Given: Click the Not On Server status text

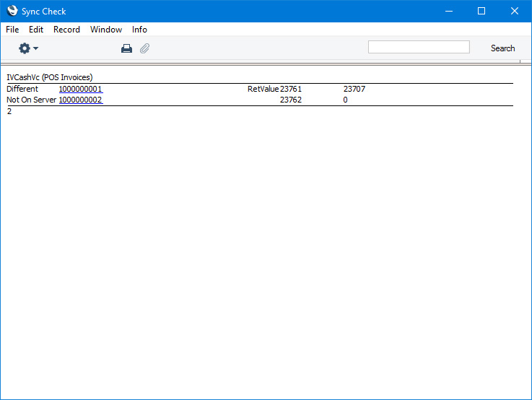Looking at the screenshot, I should coord(31,100).
